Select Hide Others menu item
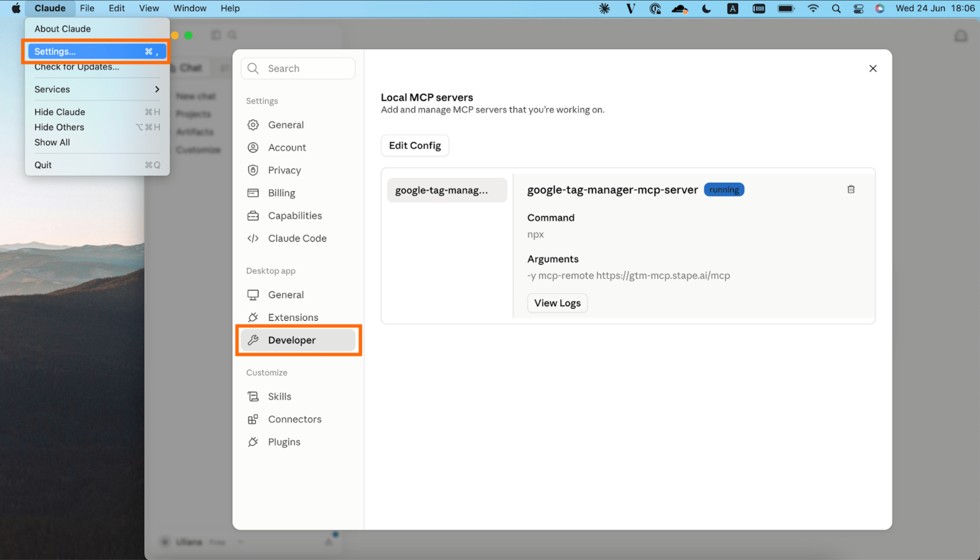Image resolution: width=980 pixels, height=560 pixels. (x=97, y=127)
